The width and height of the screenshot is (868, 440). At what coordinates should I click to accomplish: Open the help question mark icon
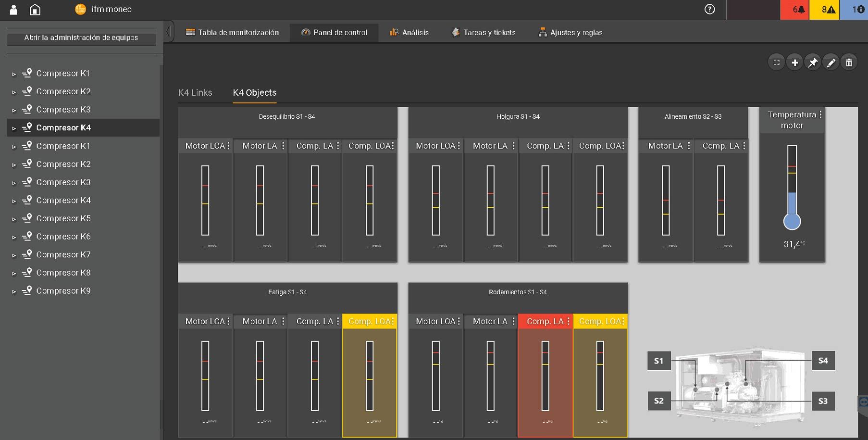(x=709, y=9)
